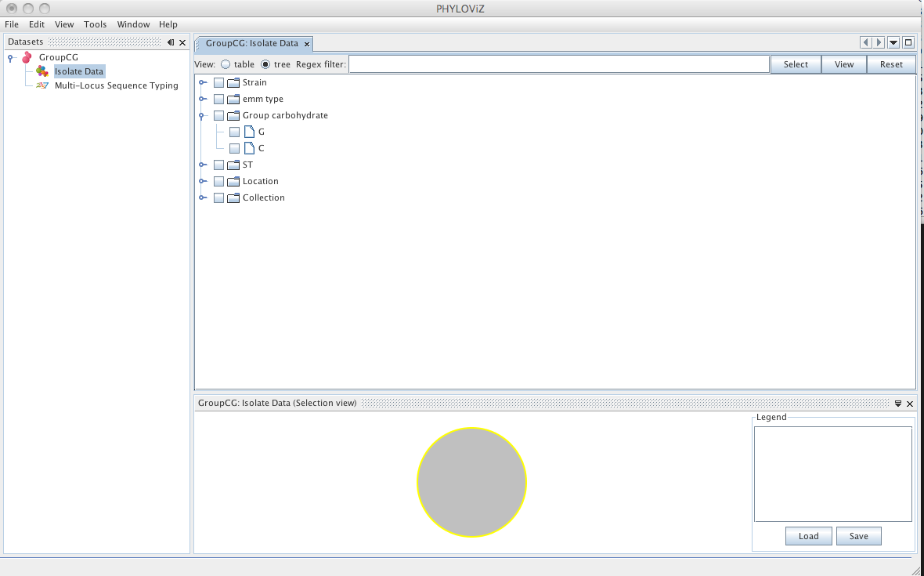Open the document list dropdown arrow

coord(893,42)
